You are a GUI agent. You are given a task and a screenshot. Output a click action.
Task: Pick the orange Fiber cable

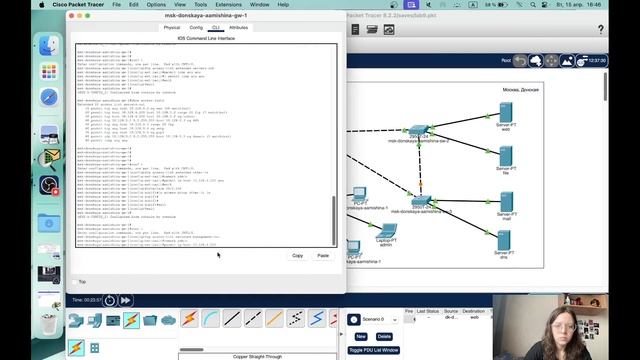tap(274, 318)
